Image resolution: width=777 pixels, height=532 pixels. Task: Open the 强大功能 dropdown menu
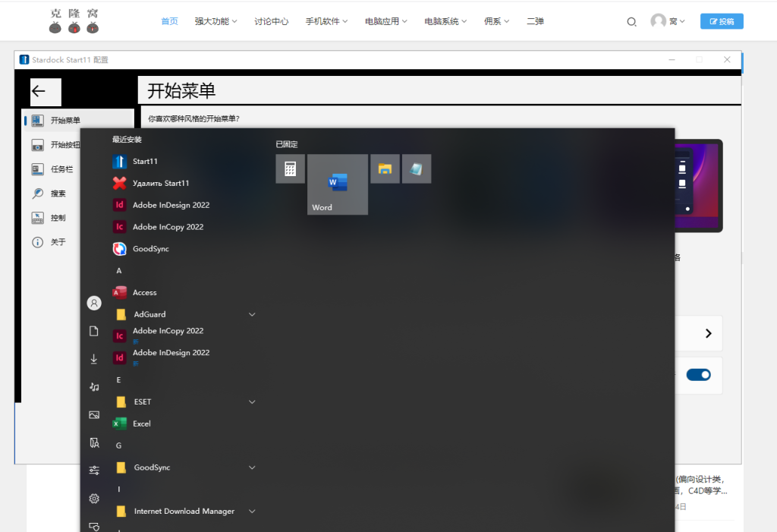tap(215, 21)
